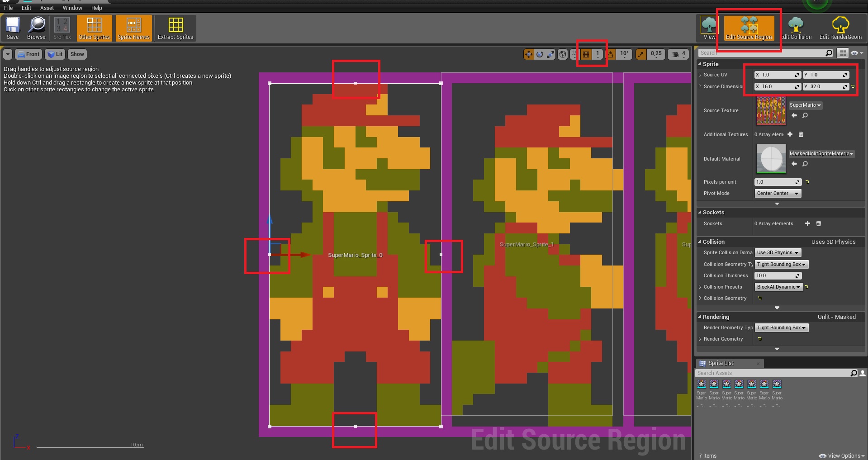Click the world coordinate globe icon
The height and width of the screenshot is (460, 868).
pyautogui.click(x=563, y=54)
